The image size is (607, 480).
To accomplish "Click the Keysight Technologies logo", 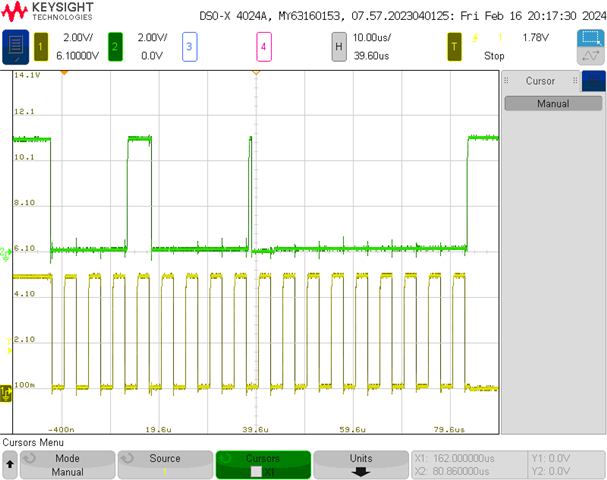I will pyautogui.click(x=47, y=12).
